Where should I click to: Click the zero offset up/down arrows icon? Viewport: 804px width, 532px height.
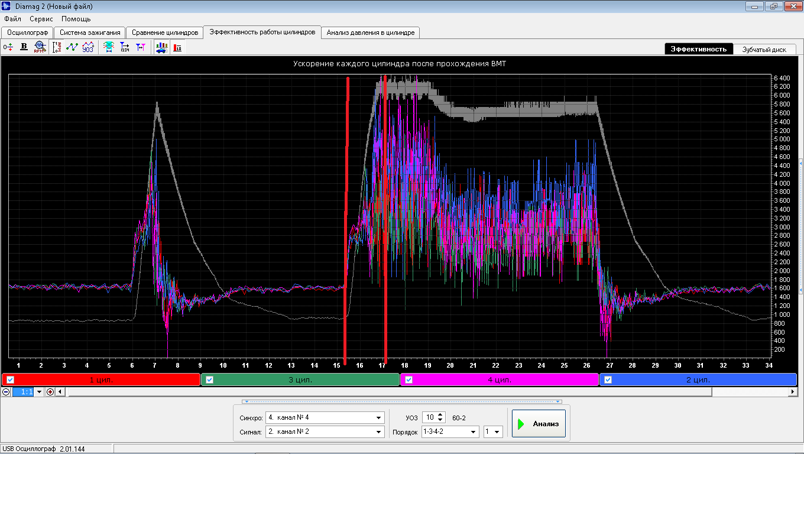[x=8, y=47]
